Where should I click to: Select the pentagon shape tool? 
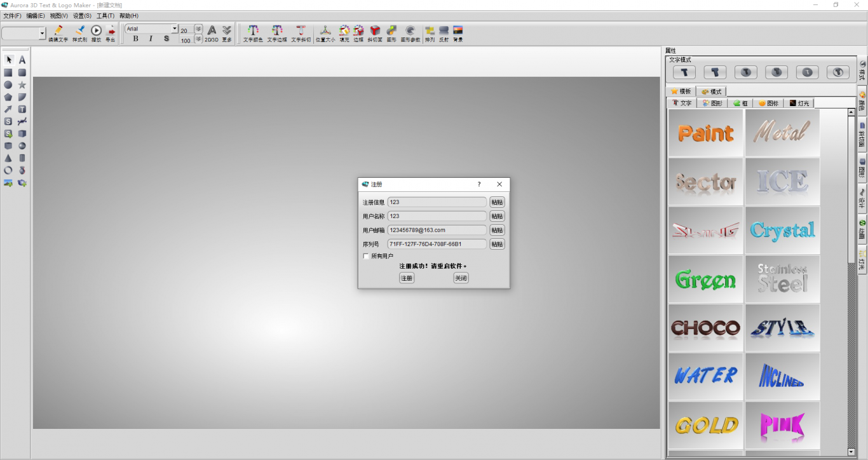click(x=8, y=97)
